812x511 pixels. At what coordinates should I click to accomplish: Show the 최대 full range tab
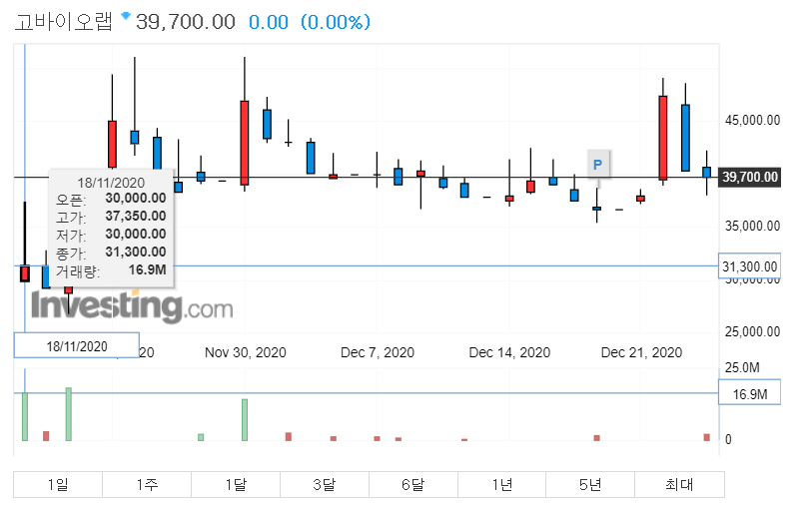point(679,485)
